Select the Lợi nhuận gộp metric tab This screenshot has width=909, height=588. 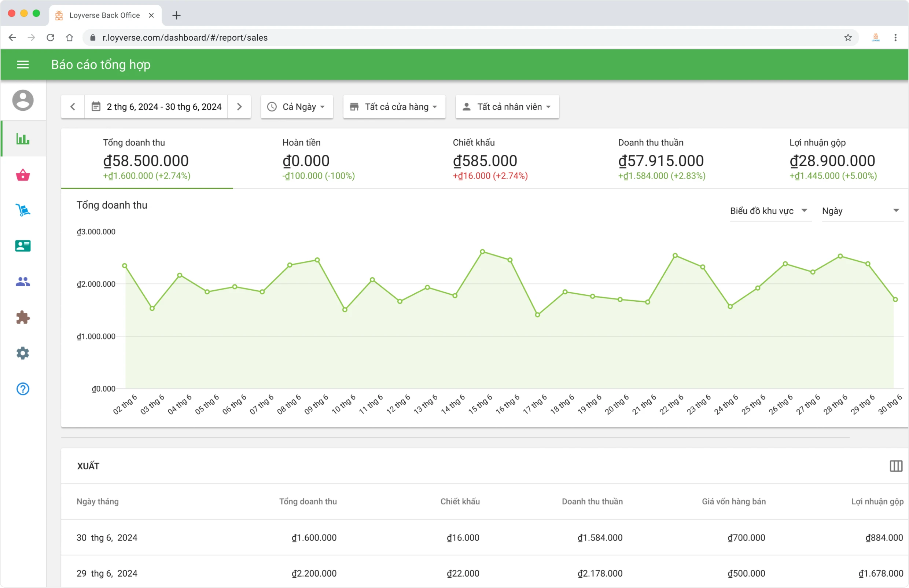point(832,158)
